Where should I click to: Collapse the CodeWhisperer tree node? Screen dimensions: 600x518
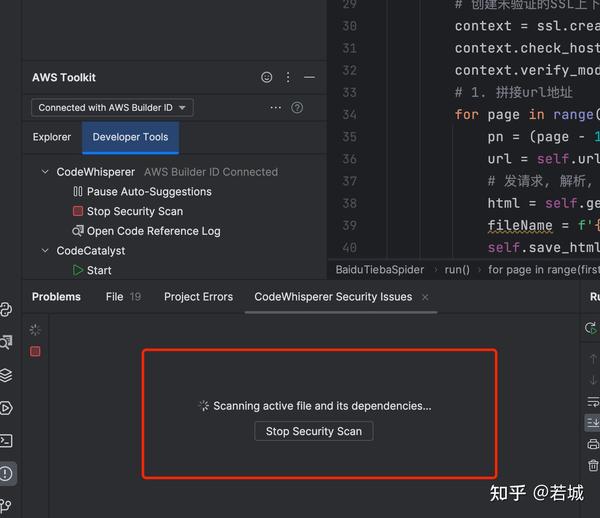pos(45,172)
